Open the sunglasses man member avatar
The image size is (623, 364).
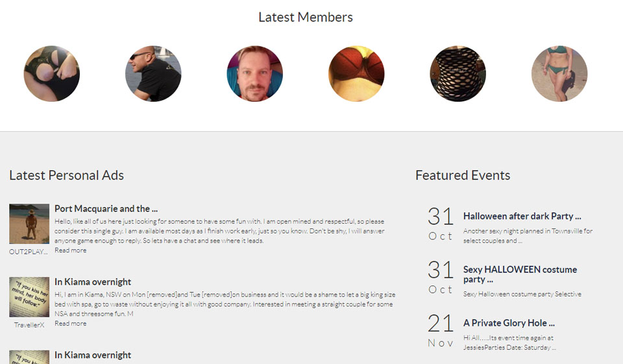pyautogui.click(x=153, y=74)
